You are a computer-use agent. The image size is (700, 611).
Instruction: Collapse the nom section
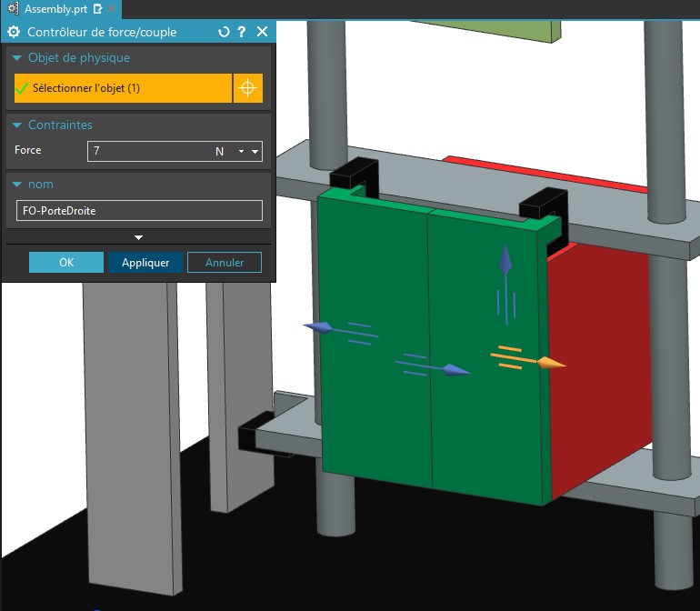[x=17, y=184]
